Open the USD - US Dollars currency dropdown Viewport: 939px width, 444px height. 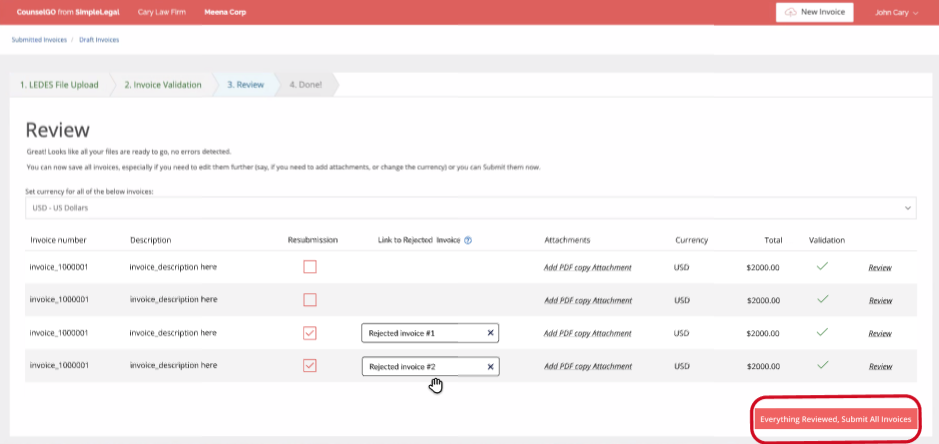click(469, 207)
